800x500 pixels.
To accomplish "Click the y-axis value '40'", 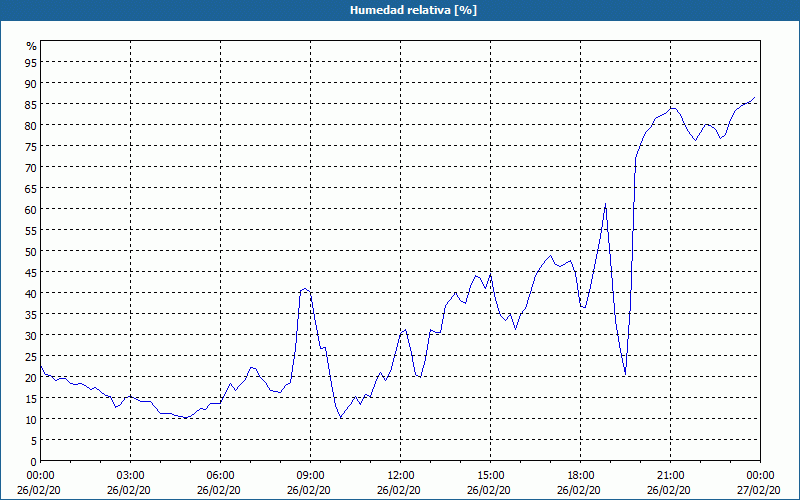I will (x=31, y=293).
